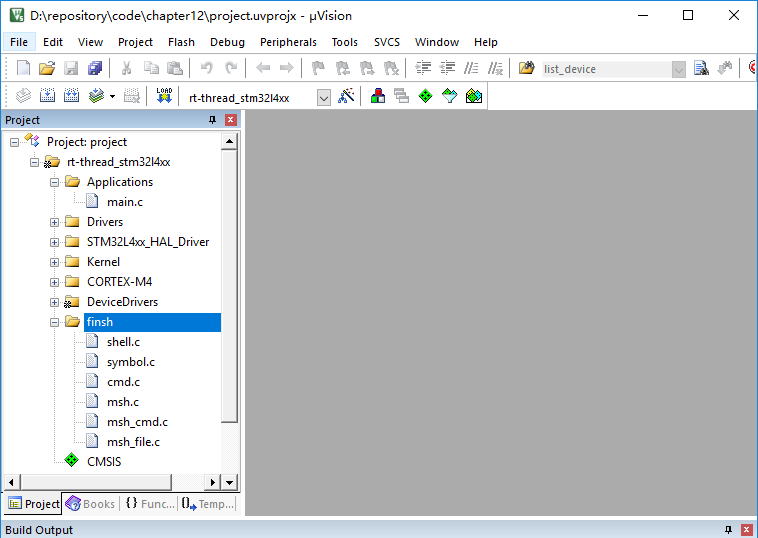Open the Pack Installer icon
758x538 pixels.
click(x=474, y=96)
